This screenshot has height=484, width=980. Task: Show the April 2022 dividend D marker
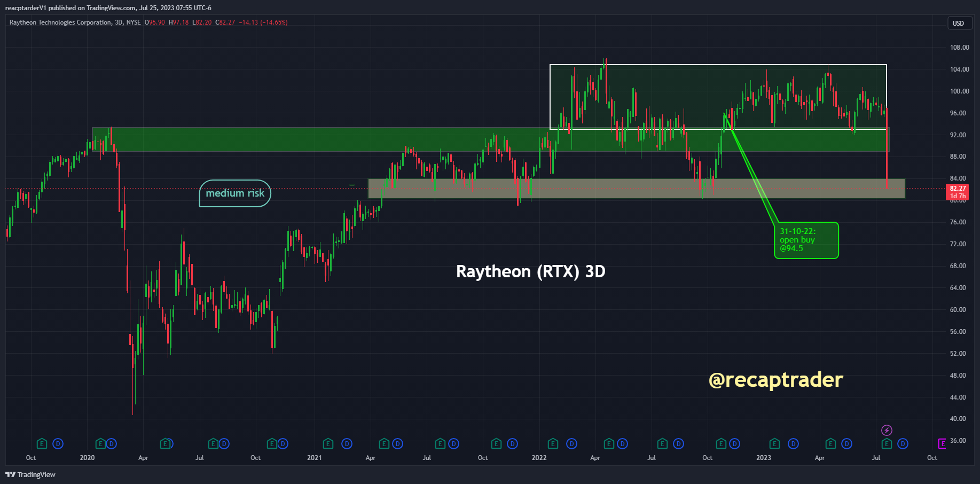622,443
